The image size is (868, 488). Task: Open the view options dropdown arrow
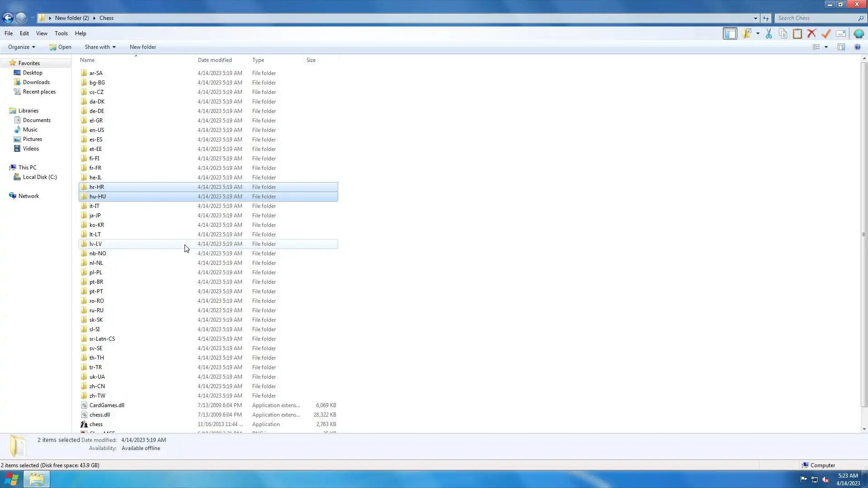pos(826,47)
